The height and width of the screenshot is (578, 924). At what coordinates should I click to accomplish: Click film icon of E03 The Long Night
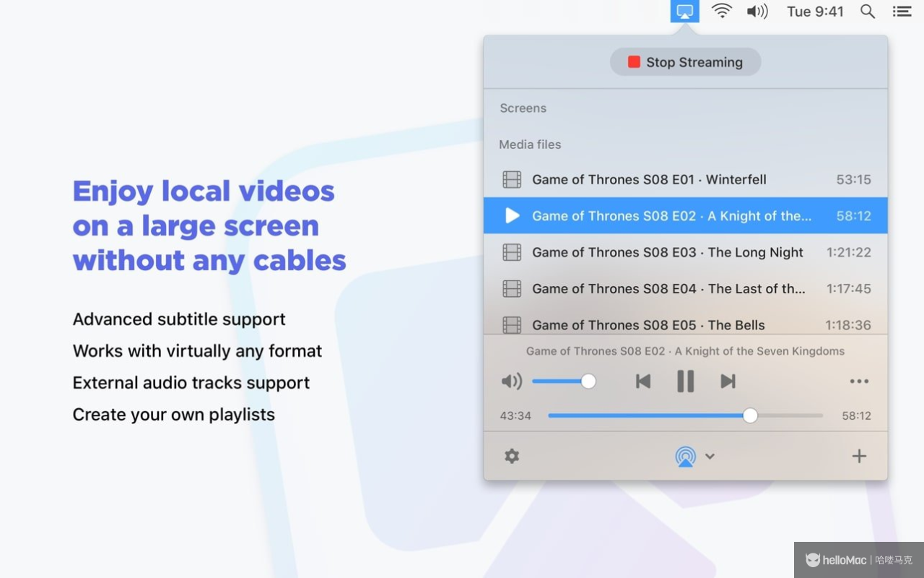point(512,252)
